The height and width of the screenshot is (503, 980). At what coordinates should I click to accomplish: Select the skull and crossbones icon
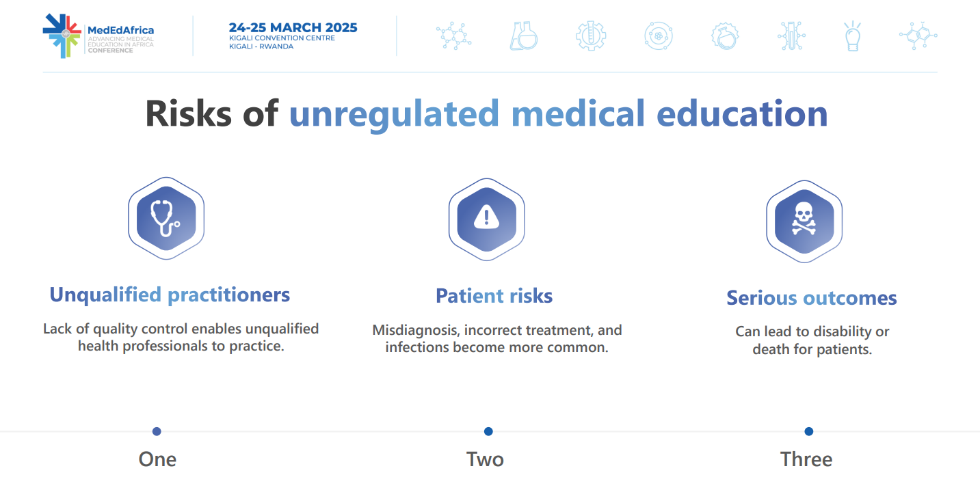coord(804,221)
